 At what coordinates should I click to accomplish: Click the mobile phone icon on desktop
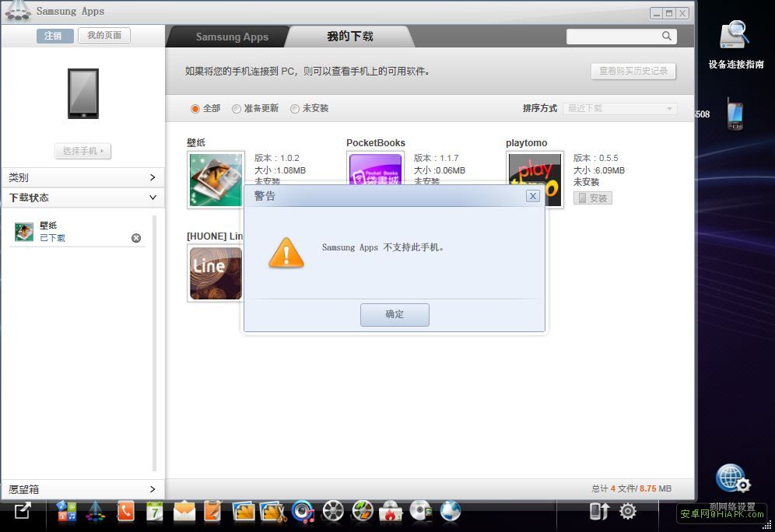735,114
